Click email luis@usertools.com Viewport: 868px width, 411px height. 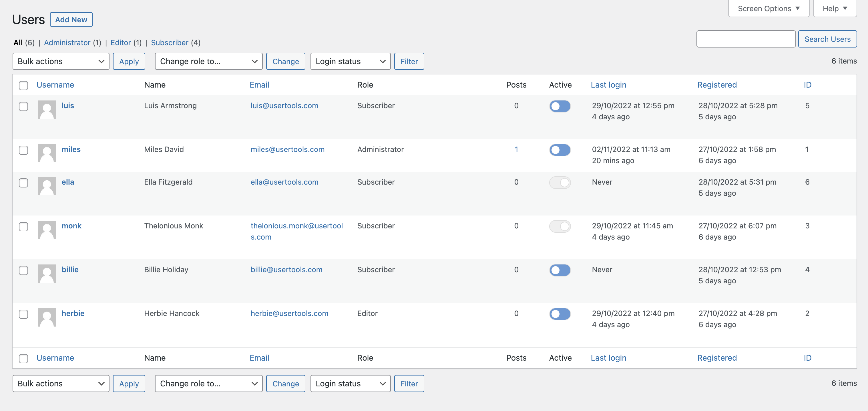[x=284, y=106]
